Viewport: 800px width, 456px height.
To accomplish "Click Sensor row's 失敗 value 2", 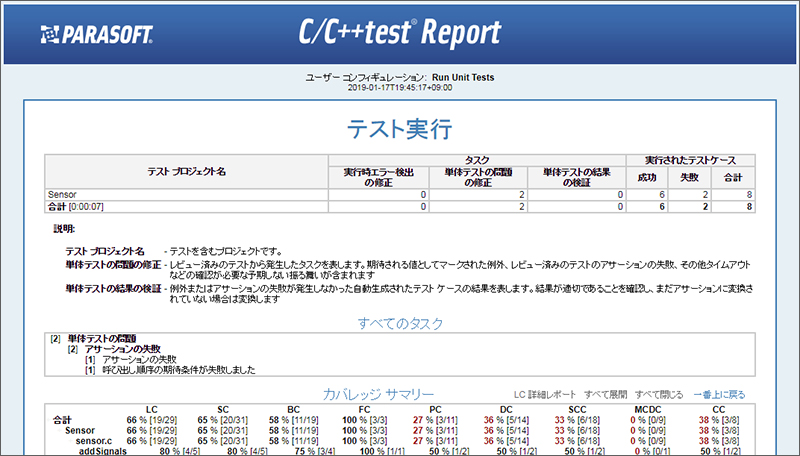I will 705,194.
